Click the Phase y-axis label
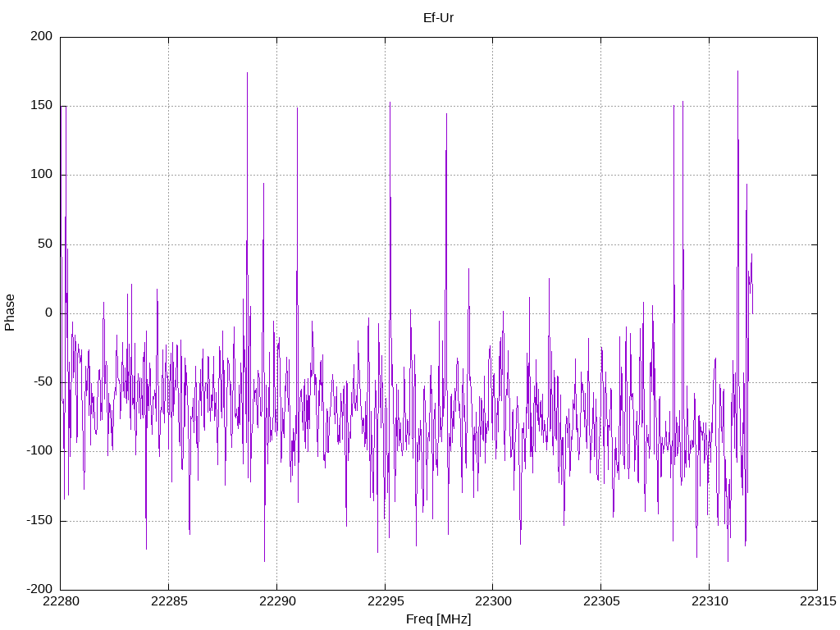The height and width of the screenshot is (630, 840). [10, 313]
